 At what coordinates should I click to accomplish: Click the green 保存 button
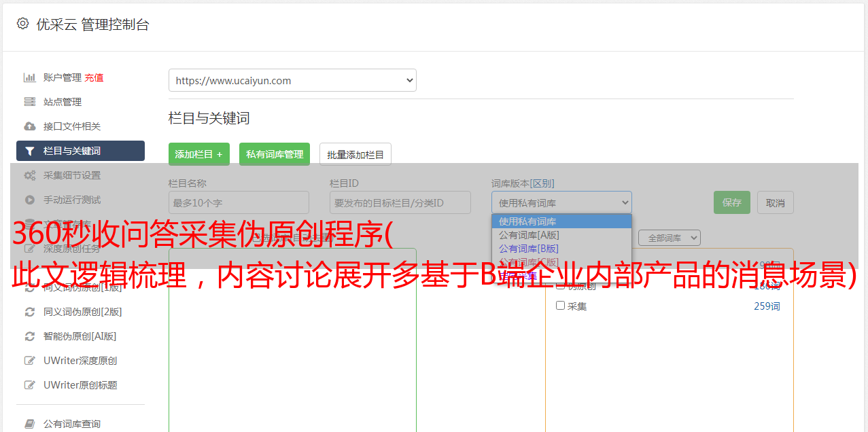tap(732, 202)
